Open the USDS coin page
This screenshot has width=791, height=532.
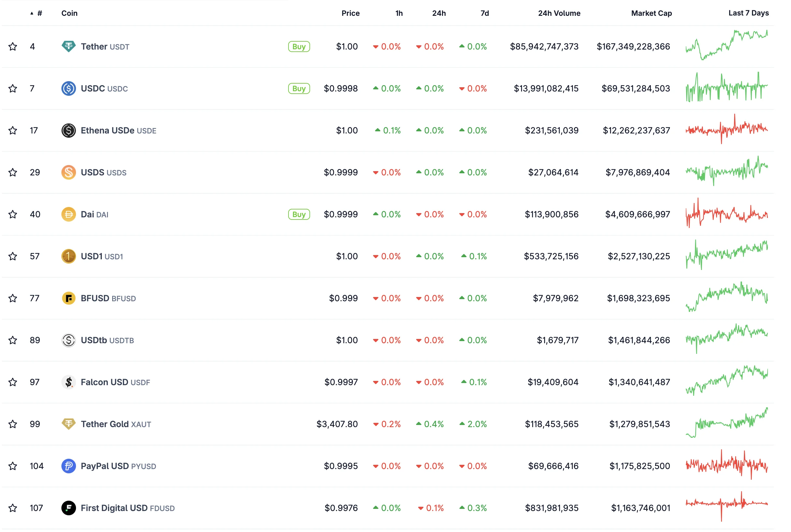(x=93, y=172)
